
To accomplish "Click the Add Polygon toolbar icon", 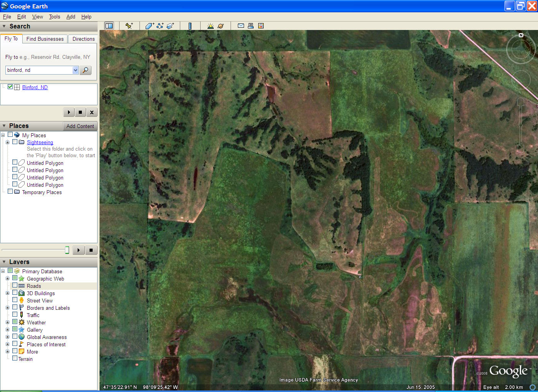I will [149, 26].
